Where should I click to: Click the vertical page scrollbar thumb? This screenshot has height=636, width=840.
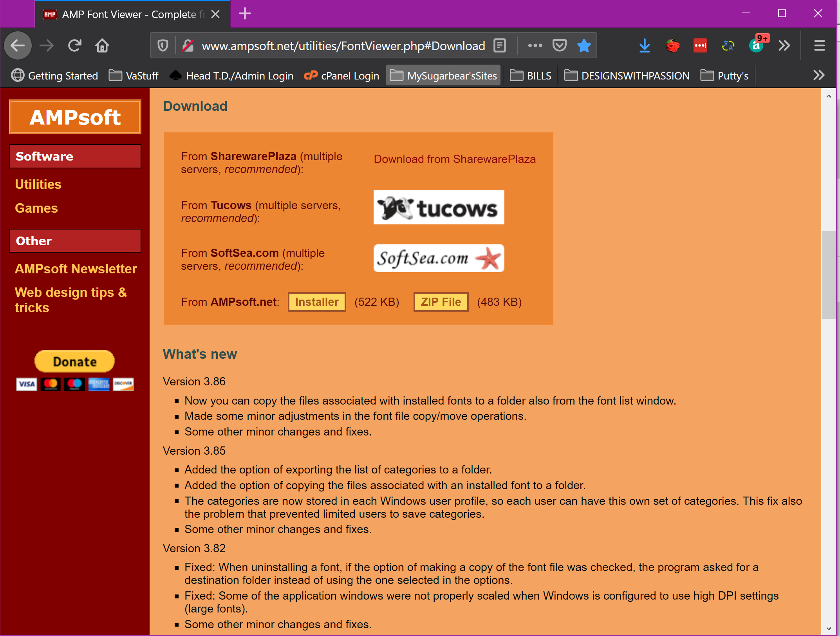point(828,274)
